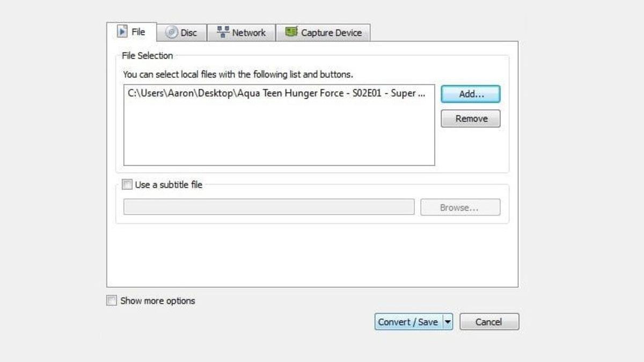
Task: Click the disc icon on the Disc tab
Action: [172, 33]
